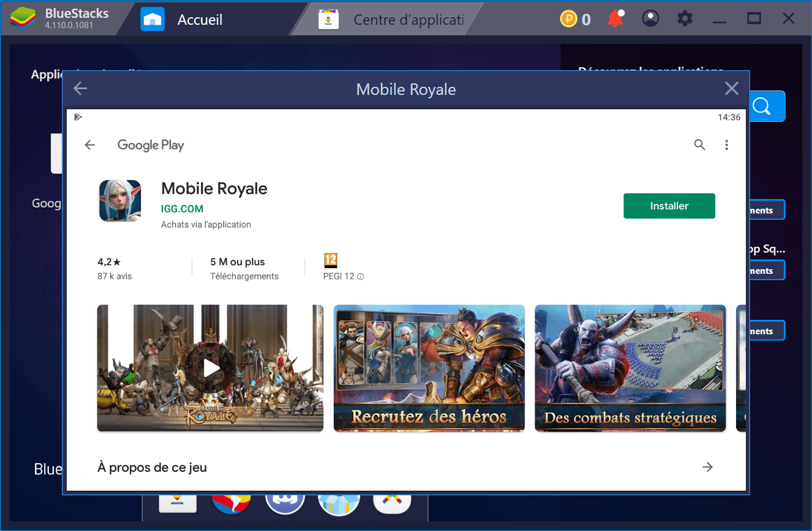Go back using the Mobile Royale dialog arrow
Screen dimensions: 812x531
pyautogui.click(x=81, y=89)
